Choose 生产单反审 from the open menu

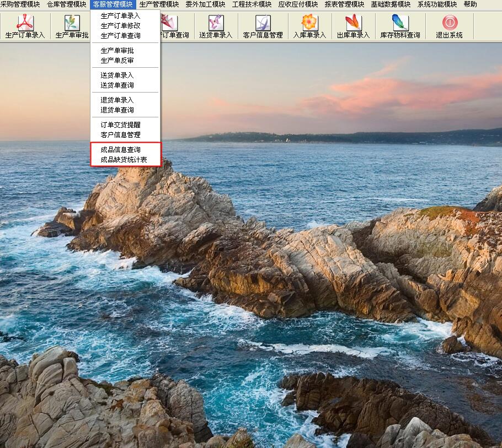pyautogui.click(x=117, y=61)
